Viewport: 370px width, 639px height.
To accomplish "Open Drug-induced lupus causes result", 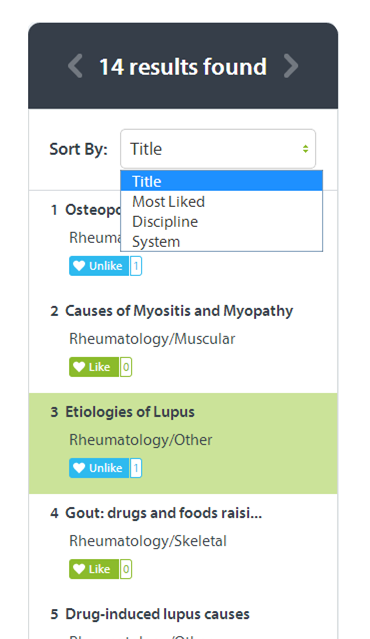I will coord(157,614).
